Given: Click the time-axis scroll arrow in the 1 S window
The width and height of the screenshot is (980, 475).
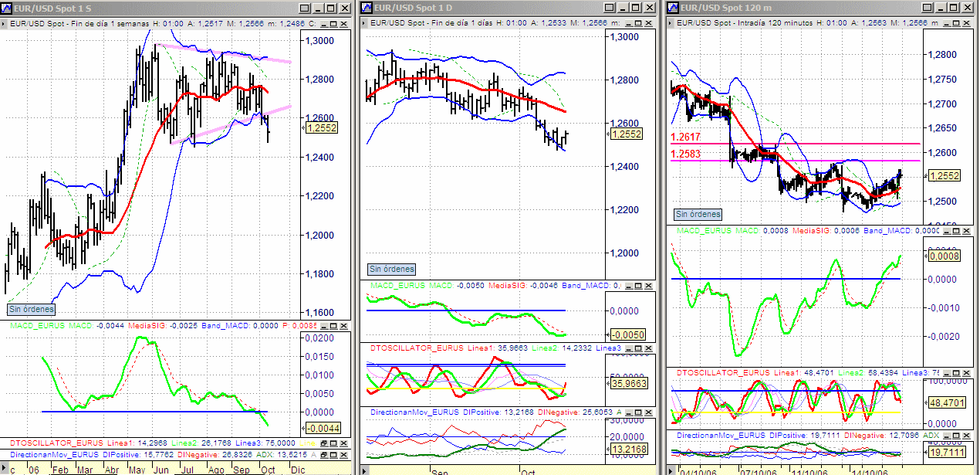Looking at the screenshot, I should click(4, 468).
